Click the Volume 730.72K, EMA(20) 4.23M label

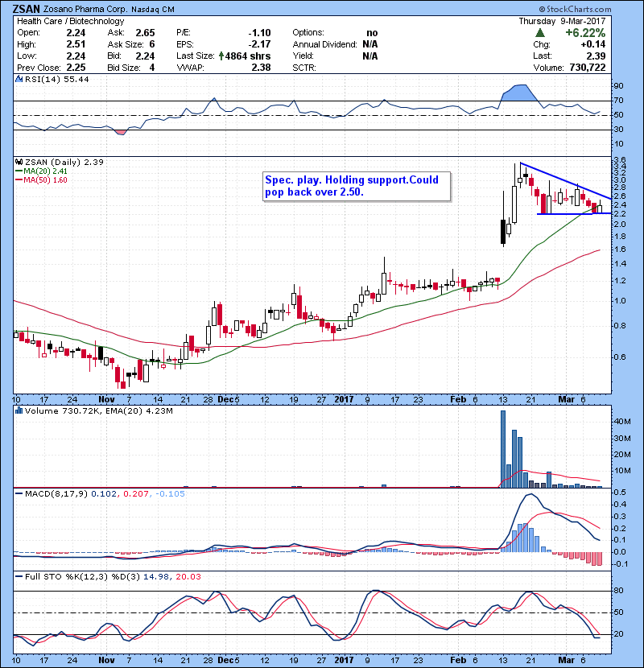(99, 410)
